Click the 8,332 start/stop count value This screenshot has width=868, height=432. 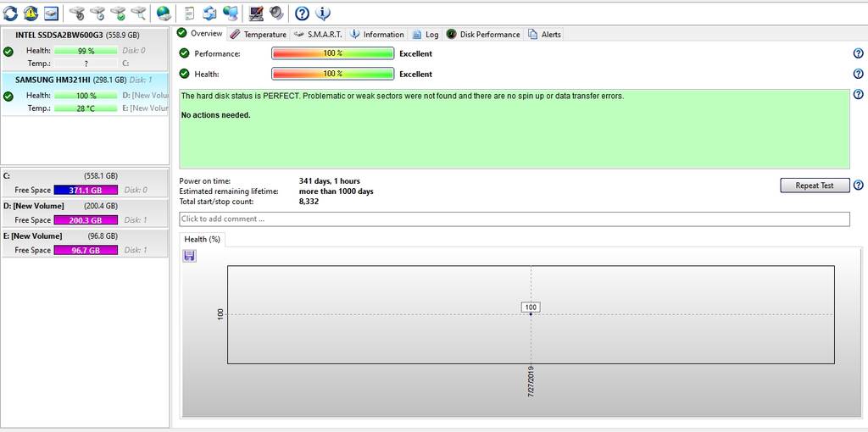(x=309, y=202)
